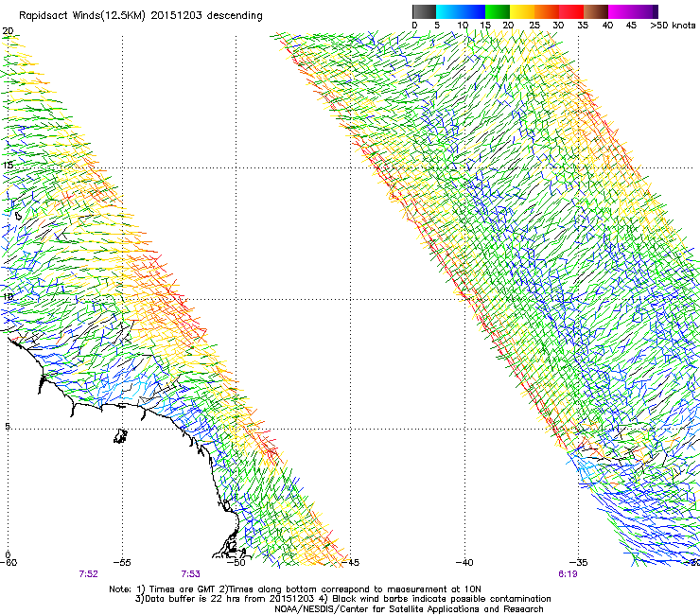Click longitude label '-50' on bottom axis
The height and width of the screenshot is (615, 700).
[x=236, y=563]
